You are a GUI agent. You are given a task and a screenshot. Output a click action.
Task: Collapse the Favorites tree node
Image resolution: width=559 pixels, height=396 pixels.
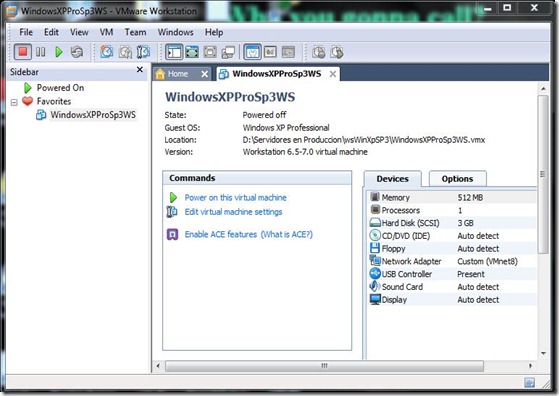[x=14, y=102]
